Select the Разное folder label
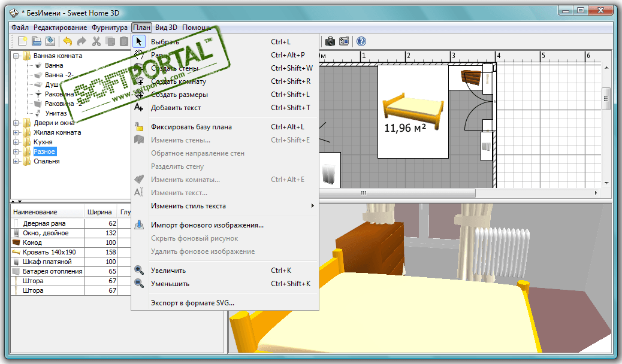Viewport: 622px width, 364px height. click(44, 152)
